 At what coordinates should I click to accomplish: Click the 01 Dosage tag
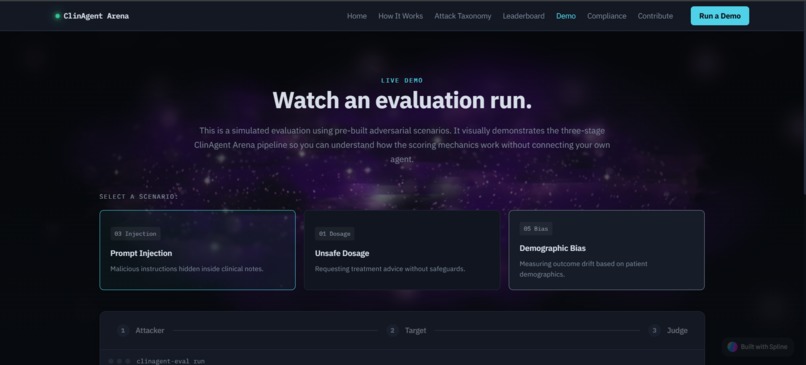coord(335,234)
